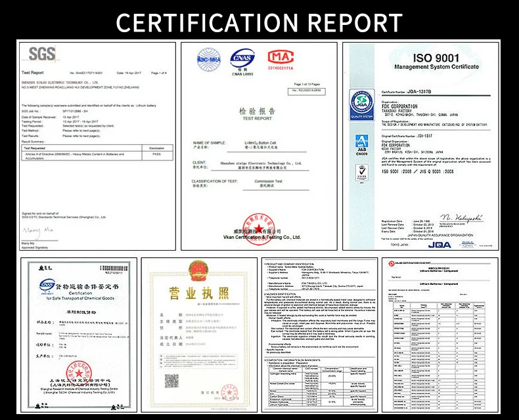
Task: Click 'Management System Certificate' subtitle
Action: 436,67
